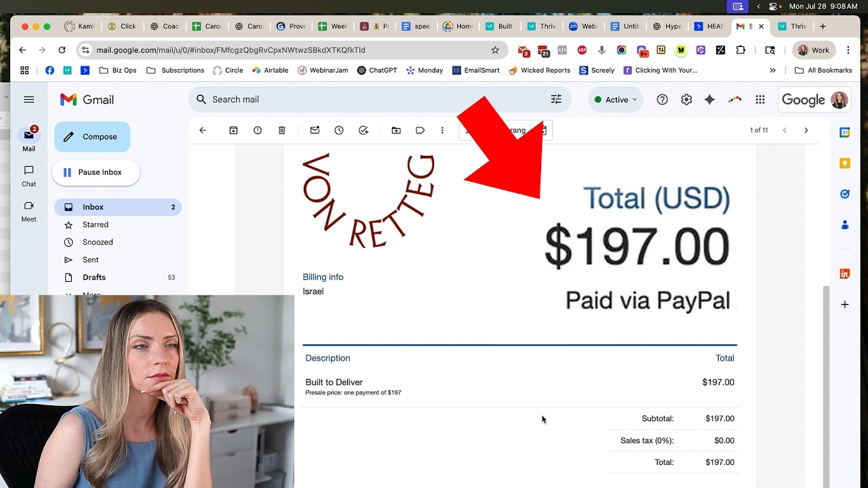Open macOS Control Center in the menu bar
The height and width of the screenshot is (488, 868).
[x=772, y=6]
